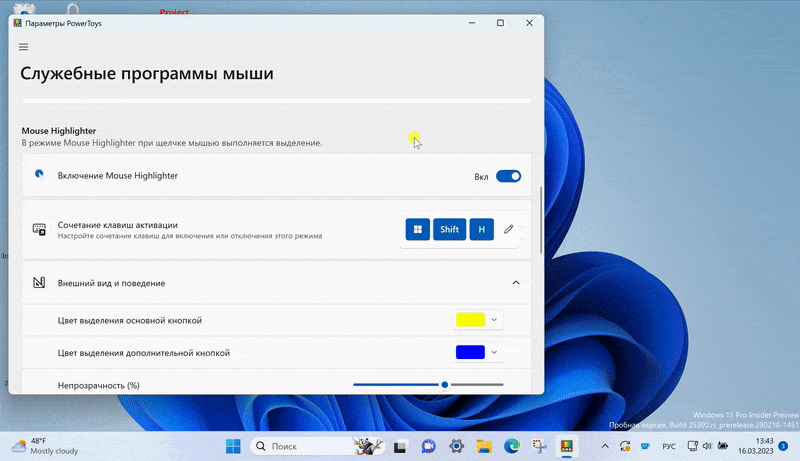Screen dimensions: 800x461
Task: Open the clock showing 13:43
Action: coord(755,446)
